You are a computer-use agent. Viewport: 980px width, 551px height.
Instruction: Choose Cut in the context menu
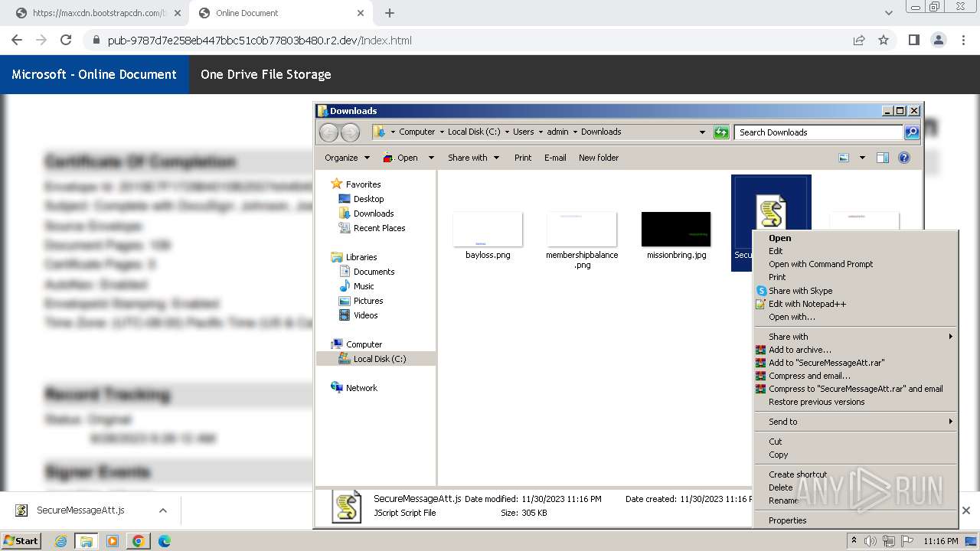tap(856, 442)
